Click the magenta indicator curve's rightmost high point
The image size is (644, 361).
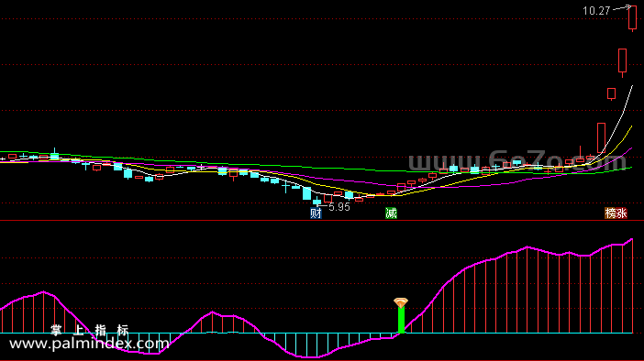click(x=632, y=239)
